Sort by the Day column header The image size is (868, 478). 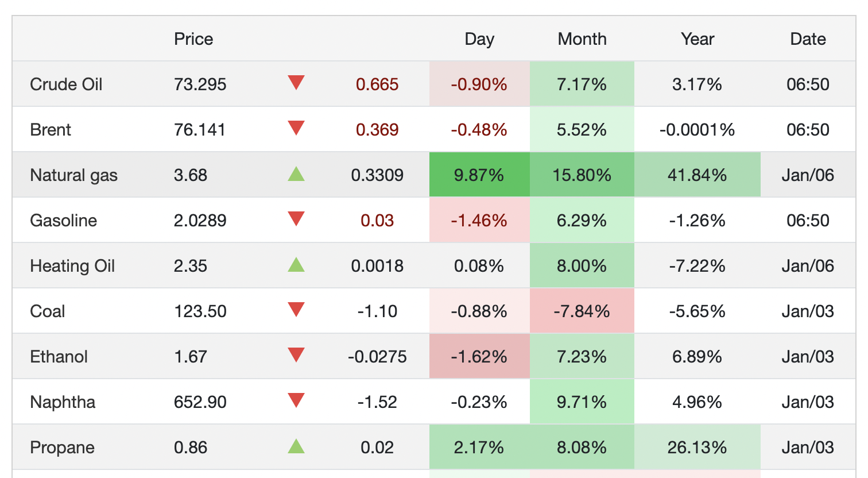(x=479, y=39)
